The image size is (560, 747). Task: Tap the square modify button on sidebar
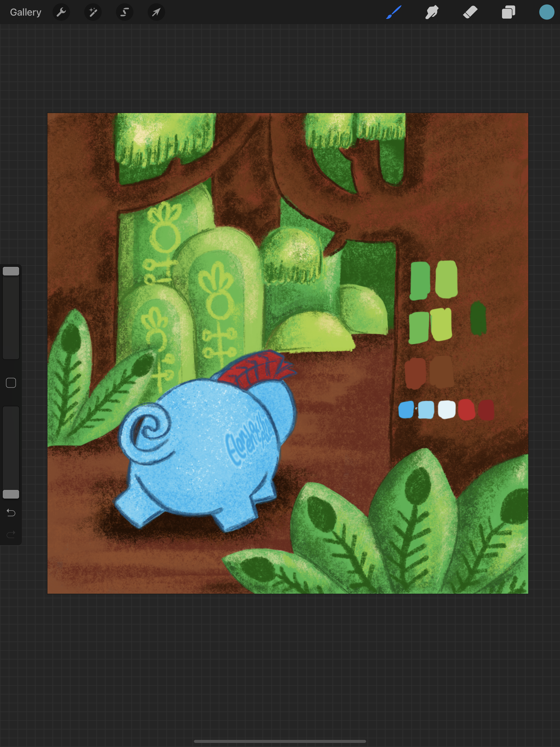(x=11, y=383)
